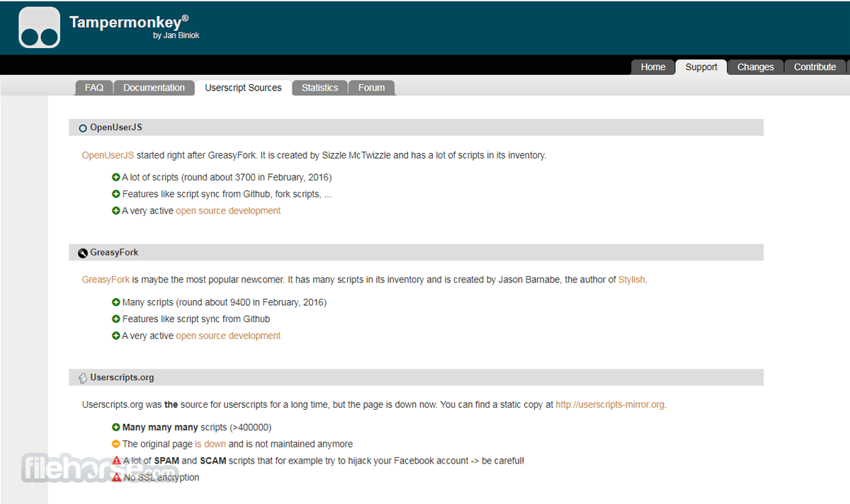Follow the OpenUserJS link in the description
850x504 pixels.
pyautogui.click(x=108, y=155)
